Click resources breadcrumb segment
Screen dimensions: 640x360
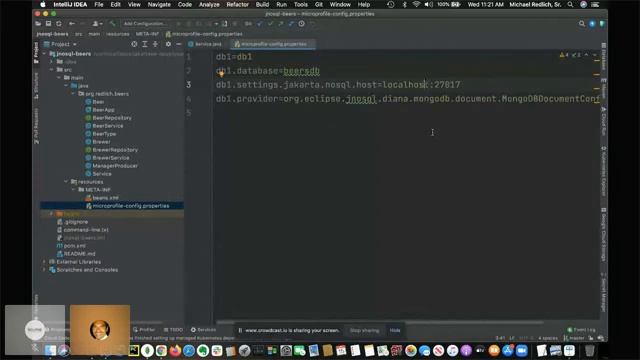point(118,34)
